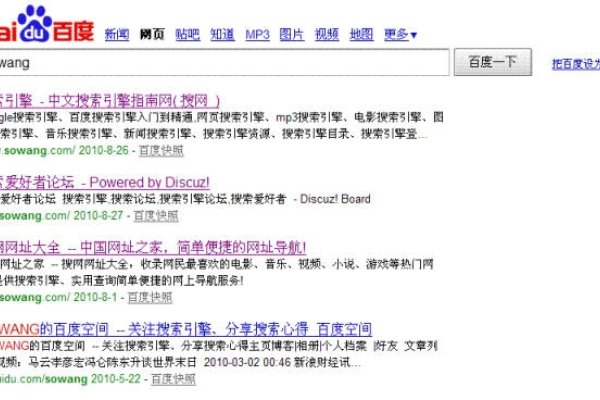This screenshot has width=600, height=400.
Task: Open 百度快照 for the 2010-8-26 result
Action: tap(161, 150)
